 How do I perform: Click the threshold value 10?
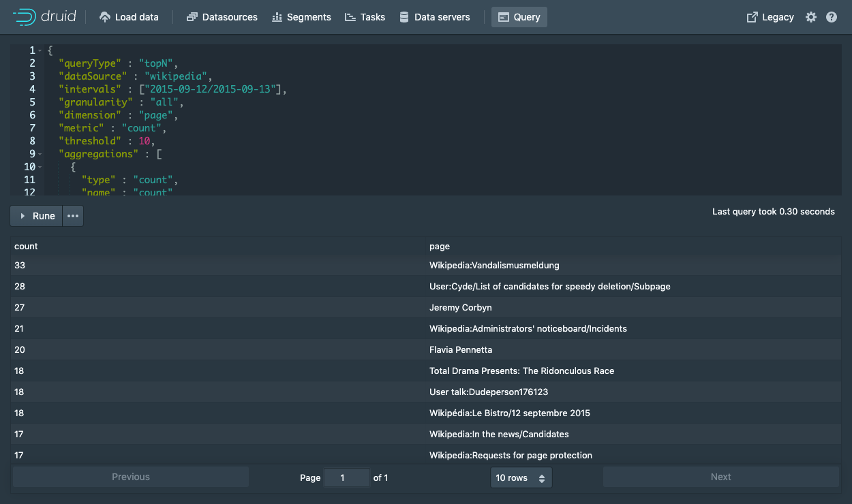point(143,142)
